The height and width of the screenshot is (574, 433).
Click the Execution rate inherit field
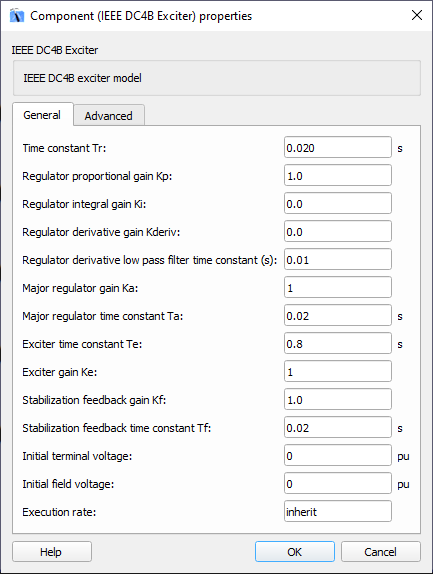click(x=337, y=512)
